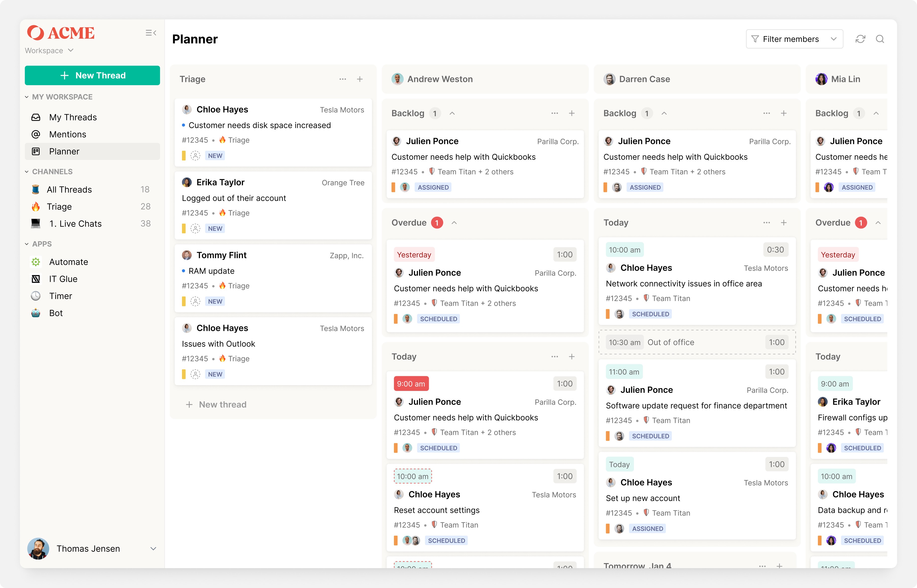Open the Live Chats channel

[75, 224]
